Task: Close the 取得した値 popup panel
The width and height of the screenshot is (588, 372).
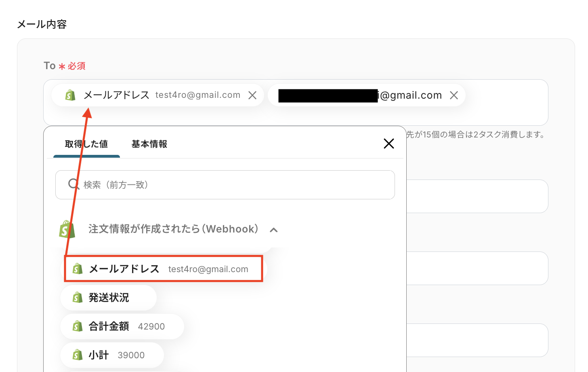Action: pos(389,144)
